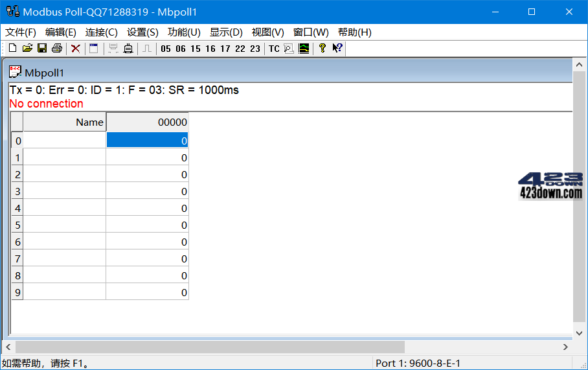The height and width of the screenshot is (370, 588).
Task: Open the 视图(V) menu
Action: point(267,32)
